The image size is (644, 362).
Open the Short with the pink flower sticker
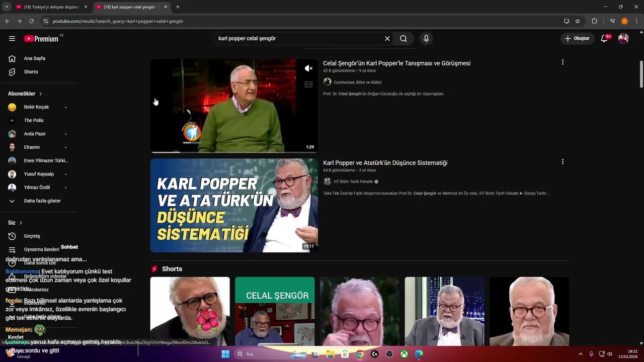click(x=190, y=311)
